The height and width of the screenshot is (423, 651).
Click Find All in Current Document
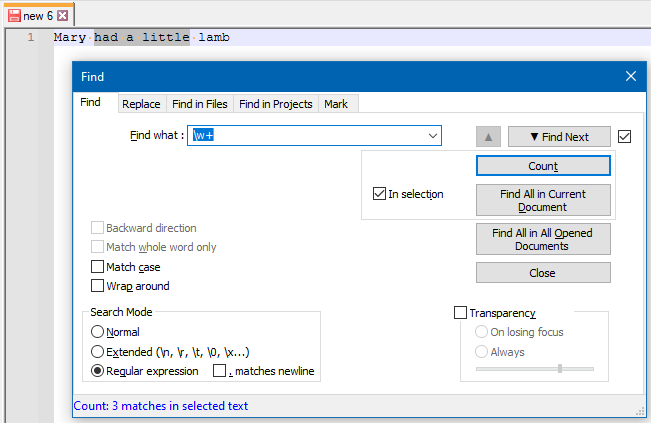543,200
